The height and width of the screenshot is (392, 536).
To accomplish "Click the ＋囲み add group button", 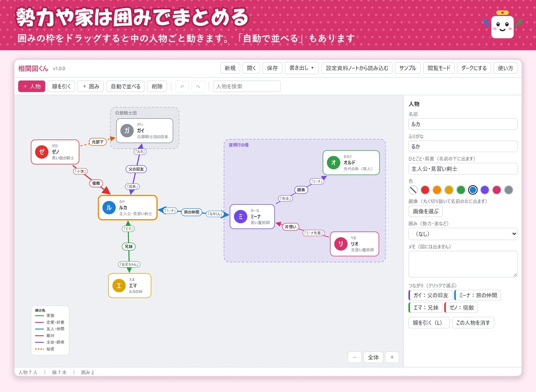I will coord(90,86).
